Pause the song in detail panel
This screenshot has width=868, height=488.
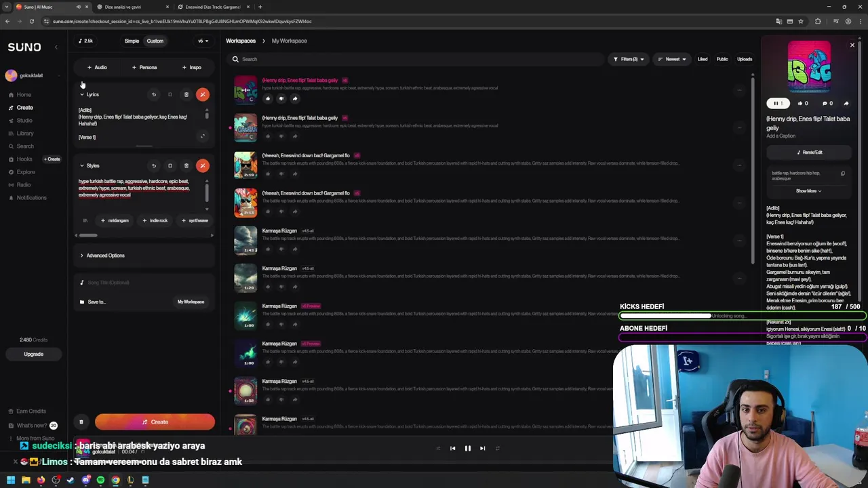coord(777,104)
